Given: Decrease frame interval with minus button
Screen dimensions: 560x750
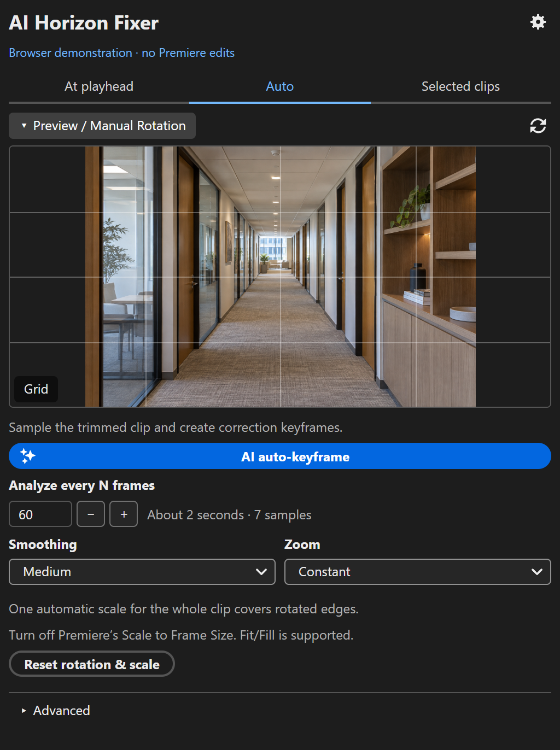Looking at the screenshot, I should click(x=91, y=514).
